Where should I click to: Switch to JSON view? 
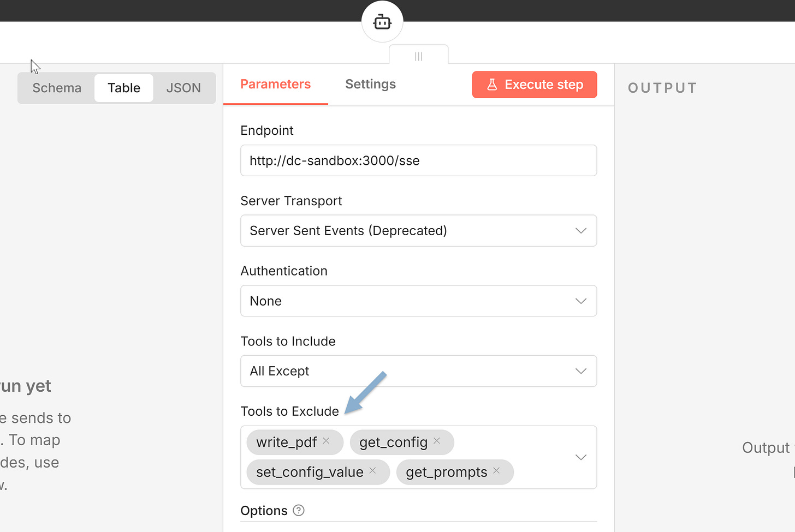183,87
